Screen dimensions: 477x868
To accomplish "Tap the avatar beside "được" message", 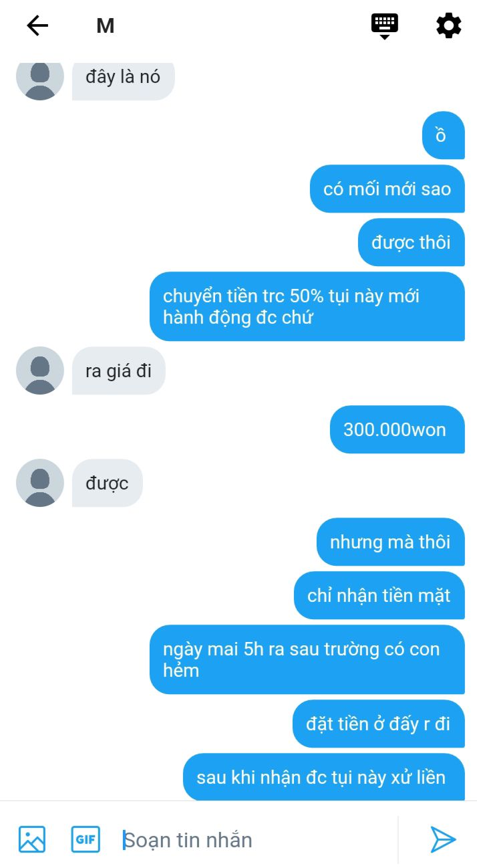I will (x=40, y=483).
